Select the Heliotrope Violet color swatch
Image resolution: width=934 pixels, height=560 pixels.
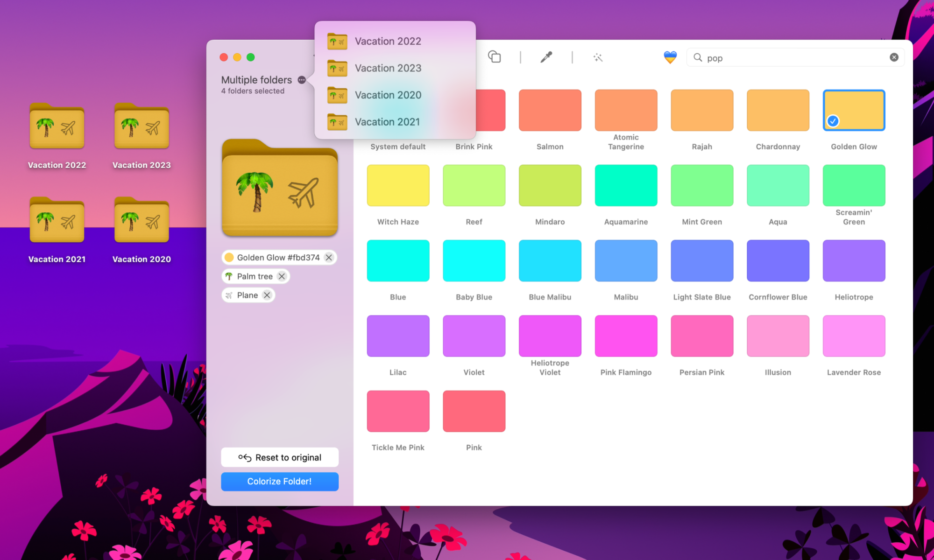coord(550,336)
